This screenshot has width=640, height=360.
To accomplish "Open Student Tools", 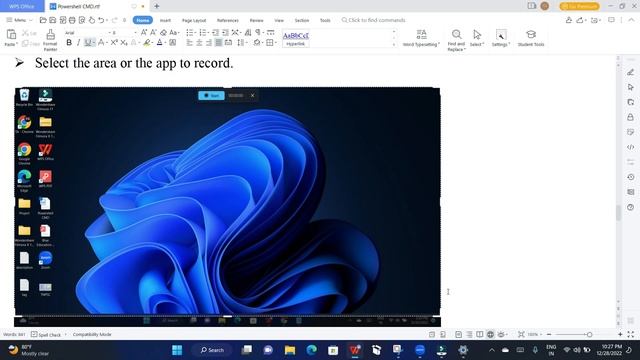I will click(x=531, y=38).
